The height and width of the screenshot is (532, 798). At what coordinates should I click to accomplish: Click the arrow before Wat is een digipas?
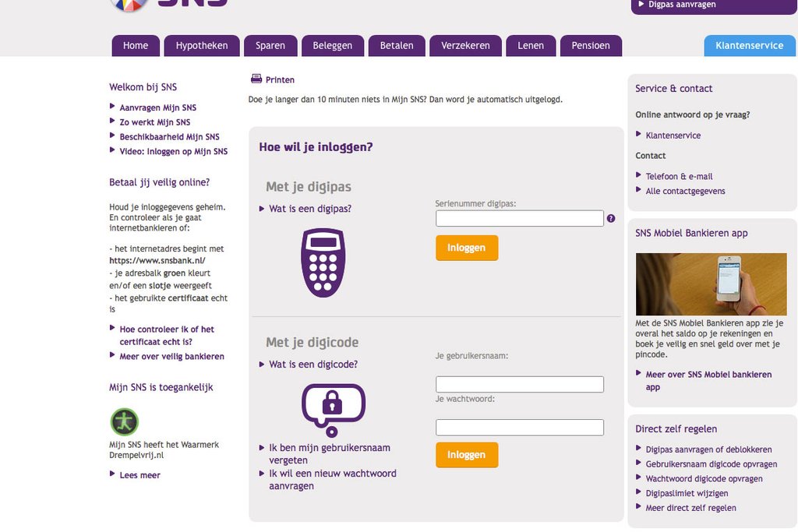coord(262,209)
